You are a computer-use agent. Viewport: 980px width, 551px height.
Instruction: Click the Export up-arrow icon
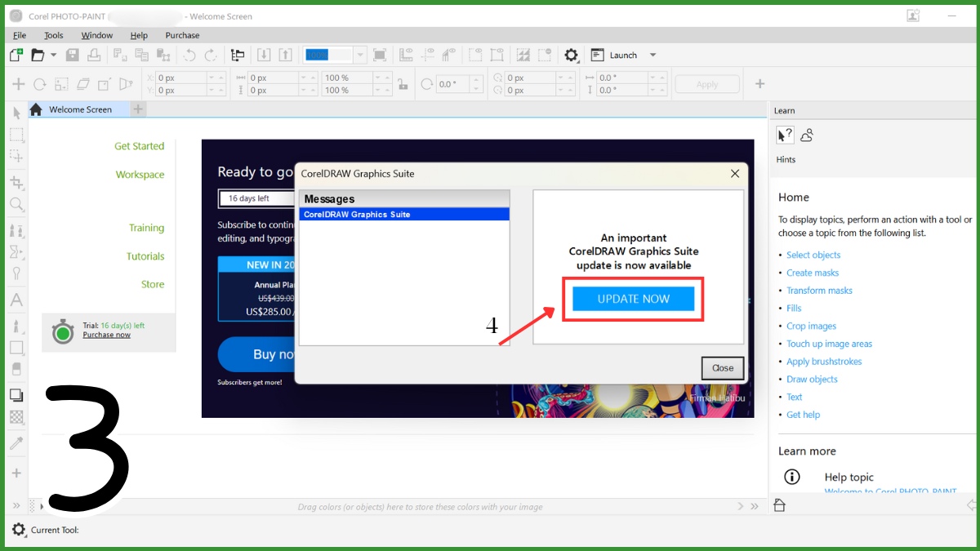(285, 55)
